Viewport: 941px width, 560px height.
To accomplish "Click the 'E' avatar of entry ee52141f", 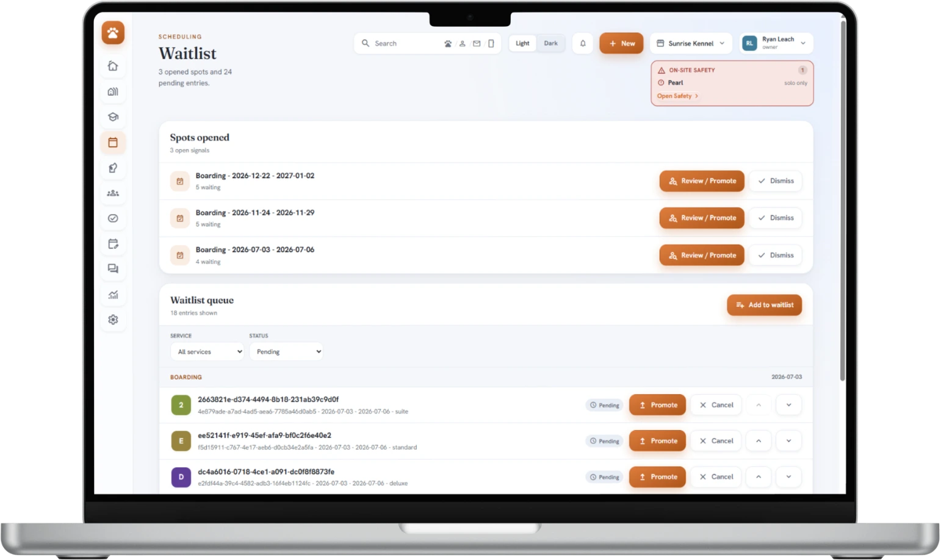I will (x=181, y=441).
